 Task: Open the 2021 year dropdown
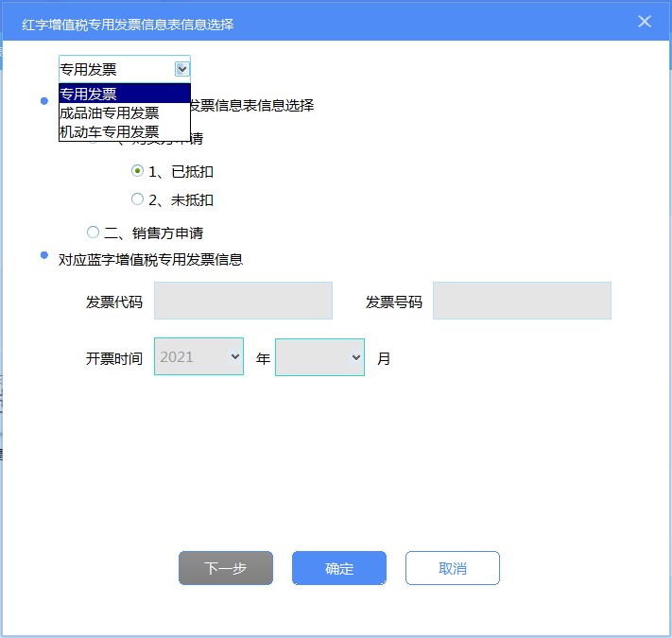[198, 357]
